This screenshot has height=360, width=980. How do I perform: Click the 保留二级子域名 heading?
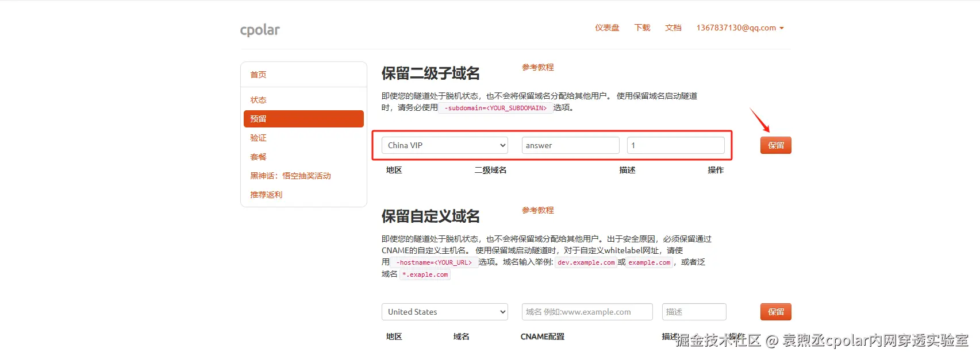point(431,73)
